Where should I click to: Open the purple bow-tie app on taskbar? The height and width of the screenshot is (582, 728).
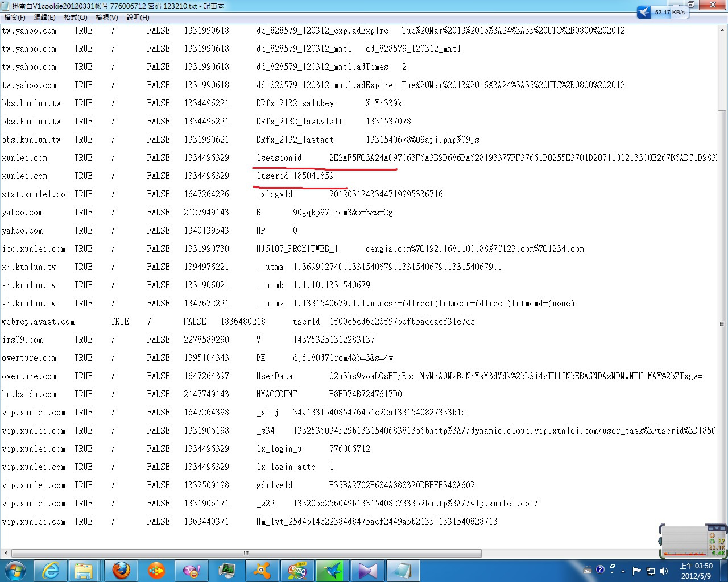367,570
